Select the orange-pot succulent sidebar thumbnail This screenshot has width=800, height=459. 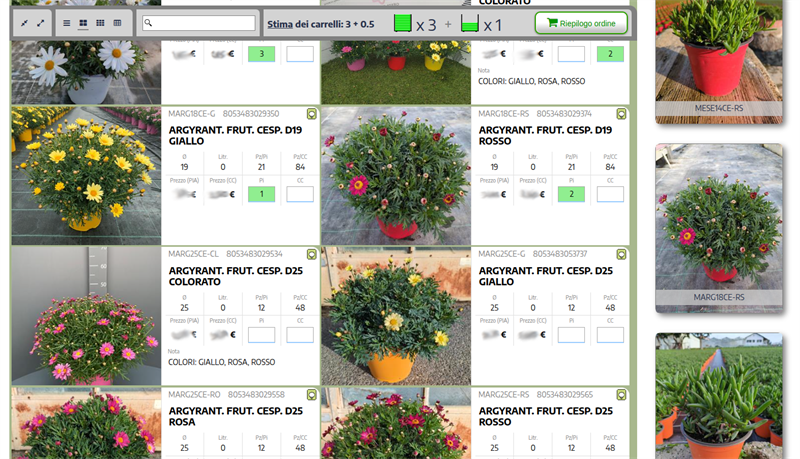point(718,396)
